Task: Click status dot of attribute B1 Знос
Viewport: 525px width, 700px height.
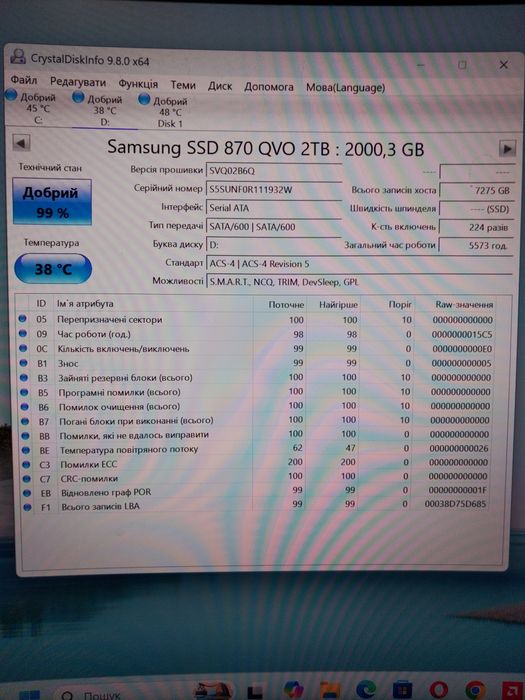Action: [x=23, y=363]
